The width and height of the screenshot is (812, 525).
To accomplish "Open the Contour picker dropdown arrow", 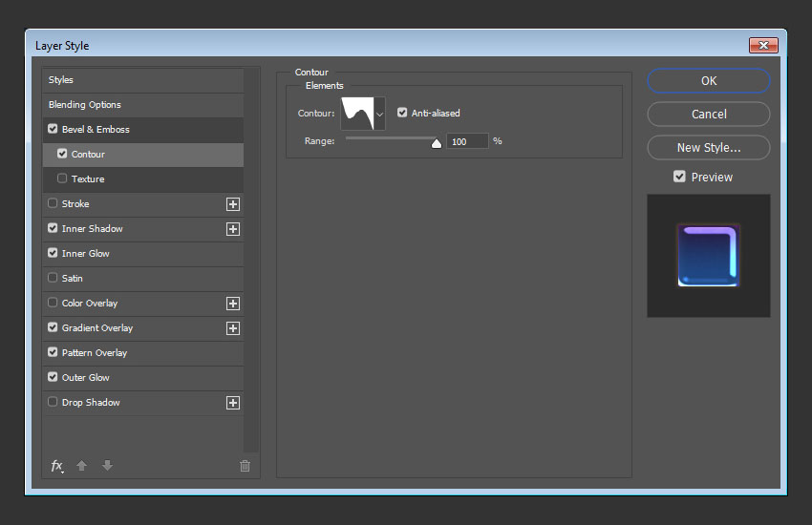I will click(x=379, y=114).
